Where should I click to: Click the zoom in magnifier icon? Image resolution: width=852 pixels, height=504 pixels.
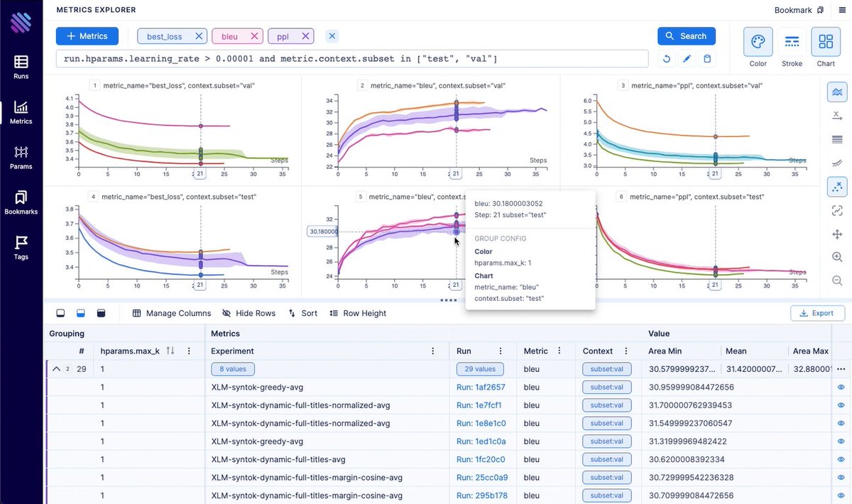[x=837, y=257]
